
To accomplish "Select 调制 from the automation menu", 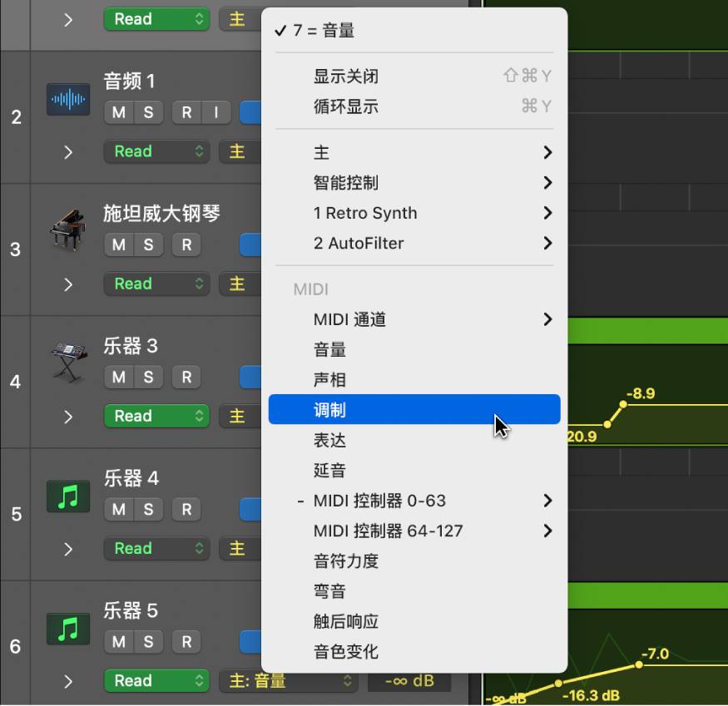I will click(414, 409).
